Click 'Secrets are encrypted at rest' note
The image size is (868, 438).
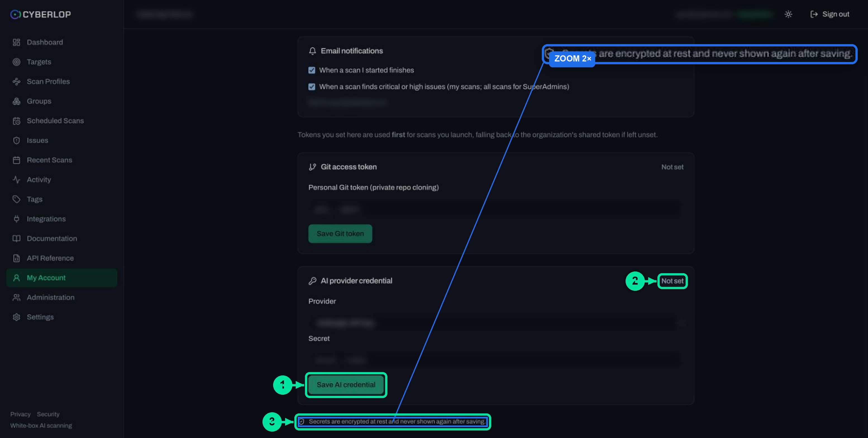[x=392, y=422]
